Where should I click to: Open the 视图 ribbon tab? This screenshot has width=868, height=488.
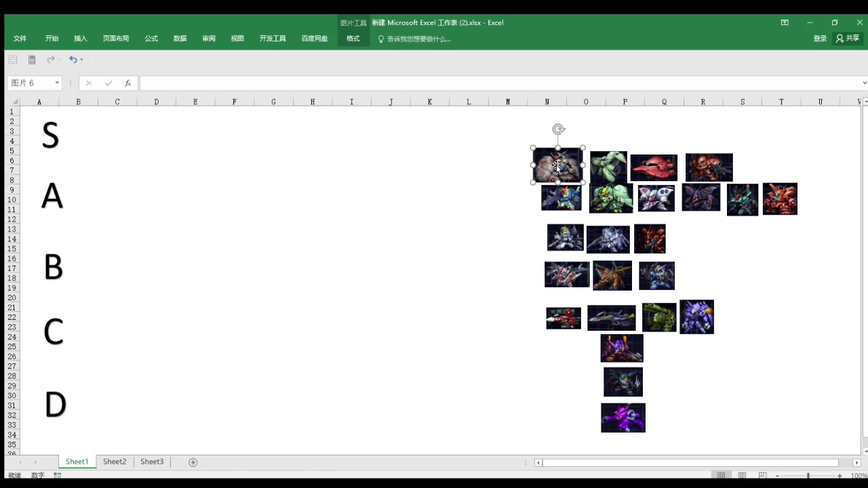pyautogui.click(x=237, y=39)
